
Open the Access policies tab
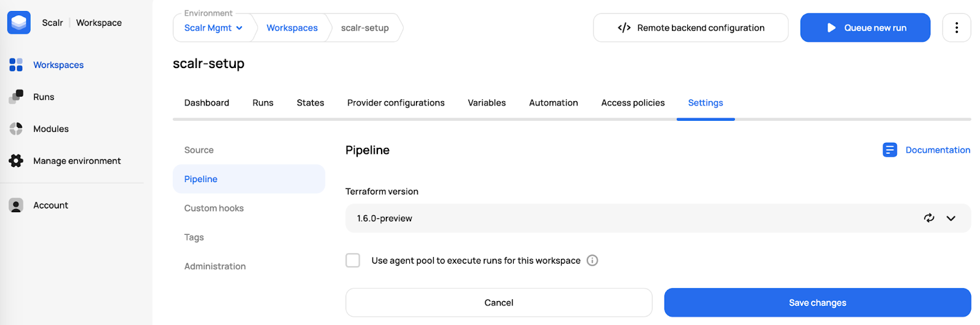(x=633, y=103)
